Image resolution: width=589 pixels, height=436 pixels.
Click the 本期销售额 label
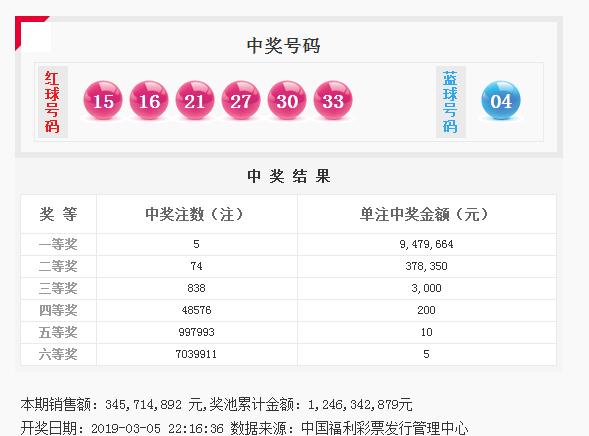pos(56,405)
